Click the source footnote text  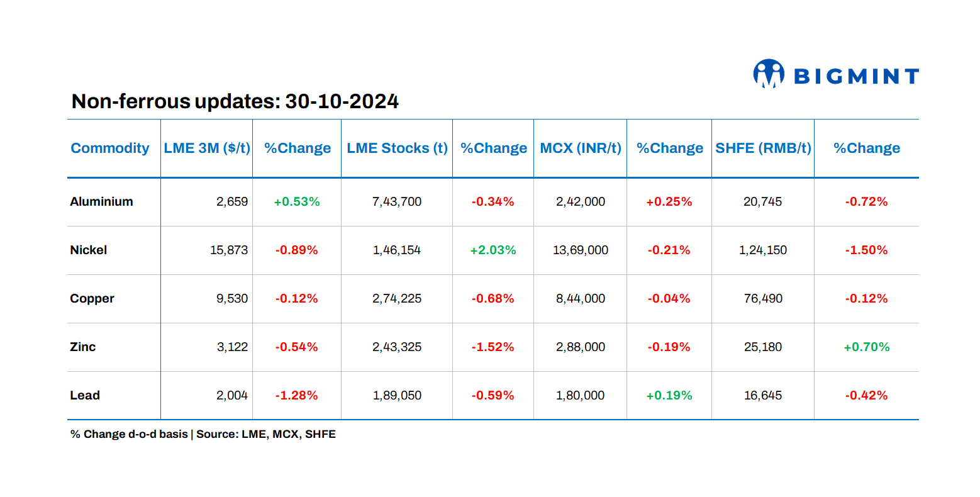(x=203, y=434)
